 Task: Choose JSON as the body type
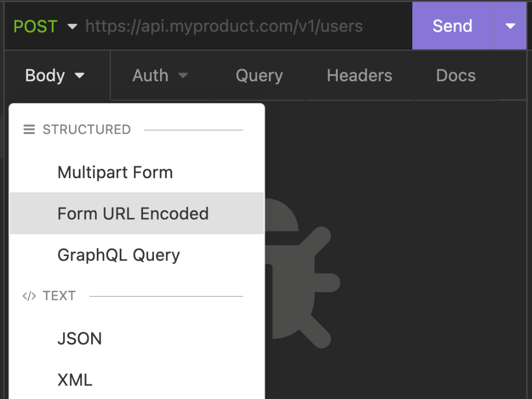(x=80, y=339)
